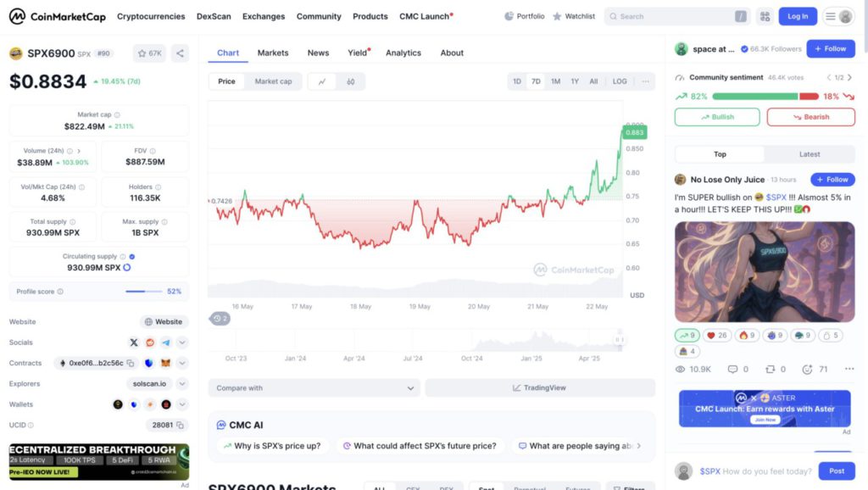This screenshot has width=868, height=490.
Task: Copy the contract address 0xe0f6...b2c56c
Action: click(x=131, y=363)
